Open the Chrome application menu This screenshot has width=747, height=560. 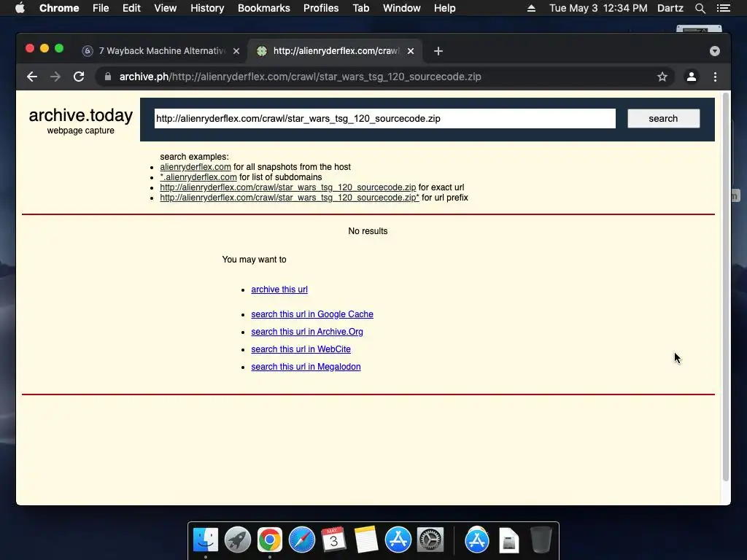coord(59,8)
